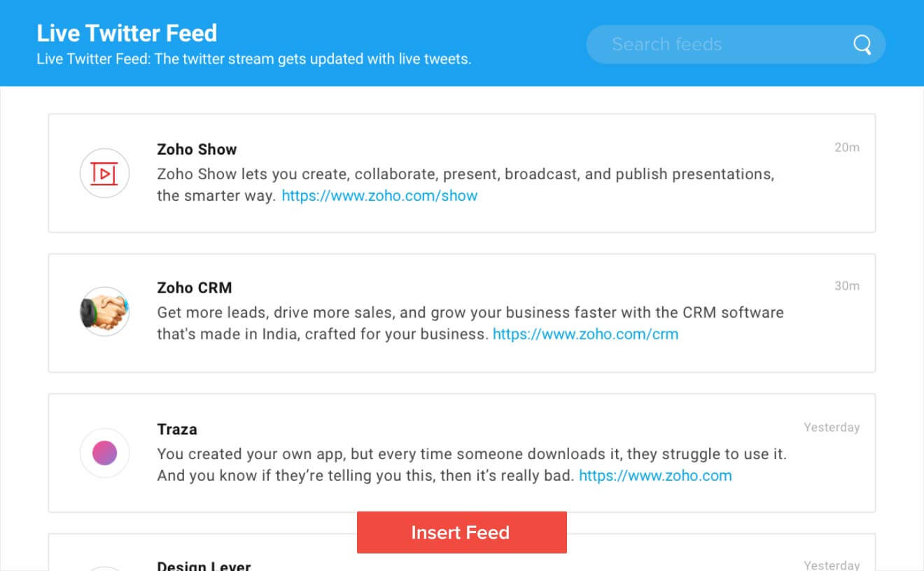Click the 30m timestamp on Zoho CRM tweet
This screenshot has width=924, height=571.
(847, 285)
